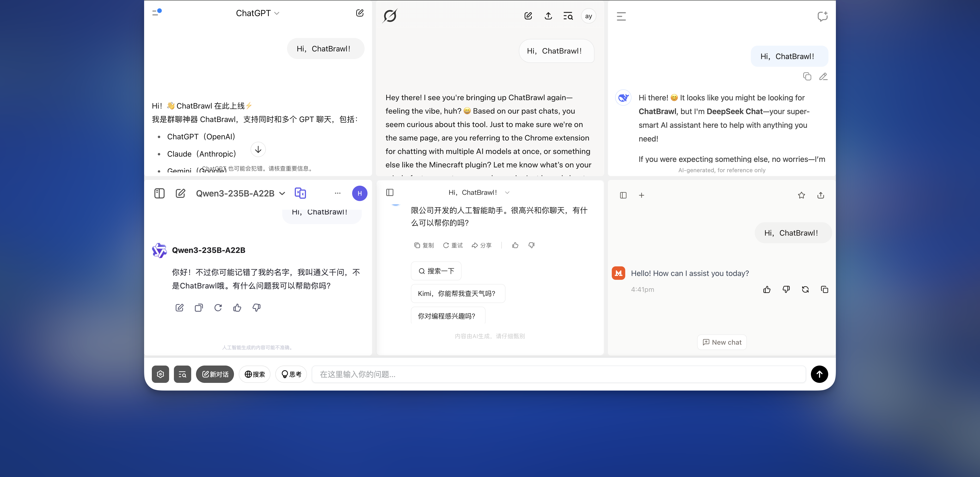The image size is (980, 477).
Task: Open Qwen more options ellipsis
Action: pyautogui.click(x=337, y=193)
